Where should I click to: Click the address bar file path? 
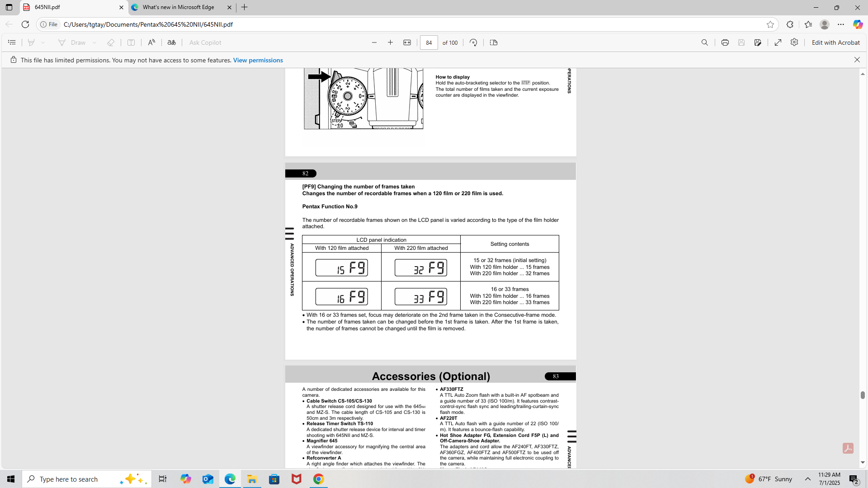148,24
